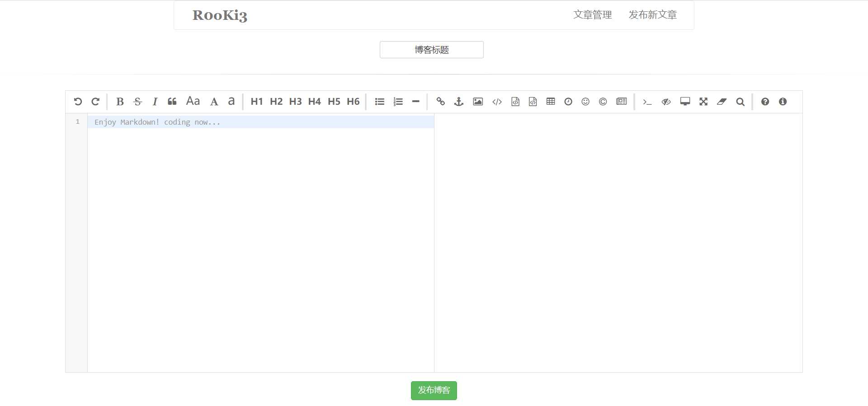Click into markdown editor line 1
The image size is (868, 406).
261,122
